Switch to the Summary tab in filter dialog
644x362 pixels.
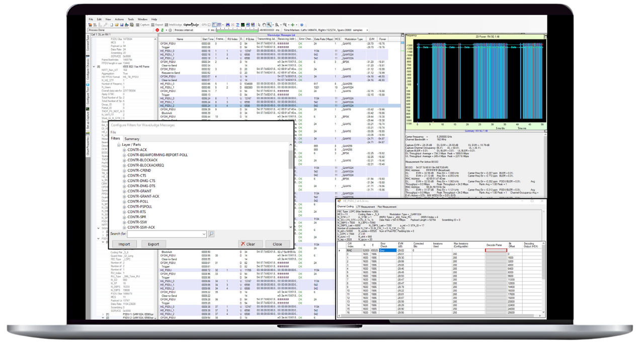[132, 139]
